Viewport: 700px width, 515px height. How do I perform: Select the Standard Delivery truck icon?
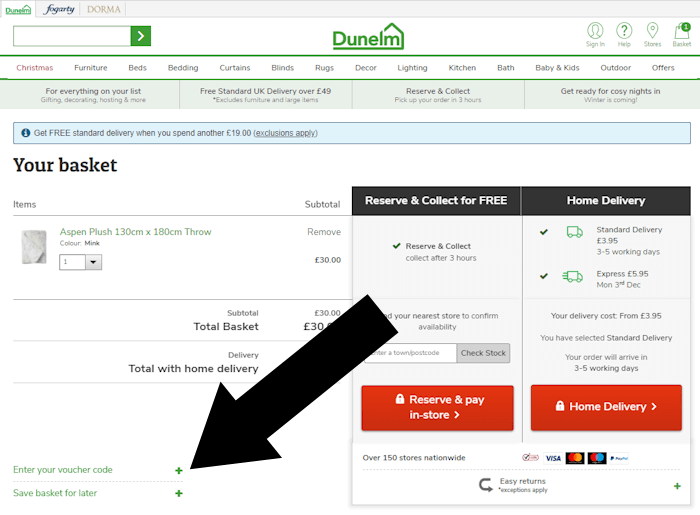coord(575,232)
